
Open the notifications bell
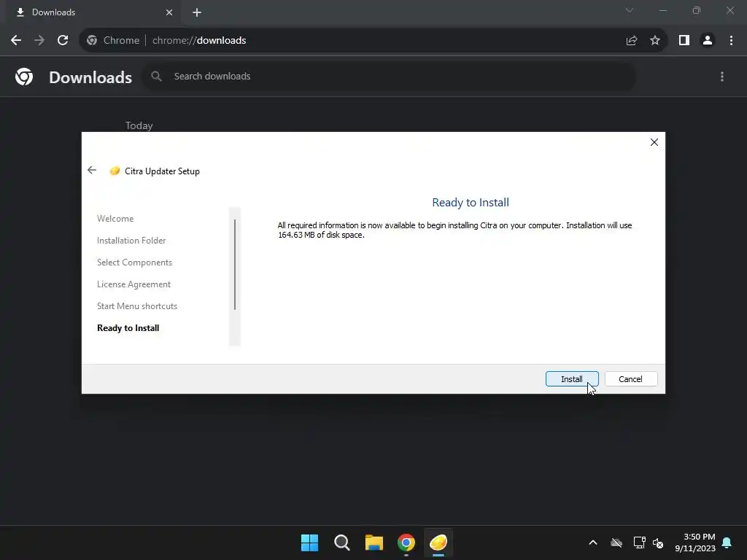727,542
